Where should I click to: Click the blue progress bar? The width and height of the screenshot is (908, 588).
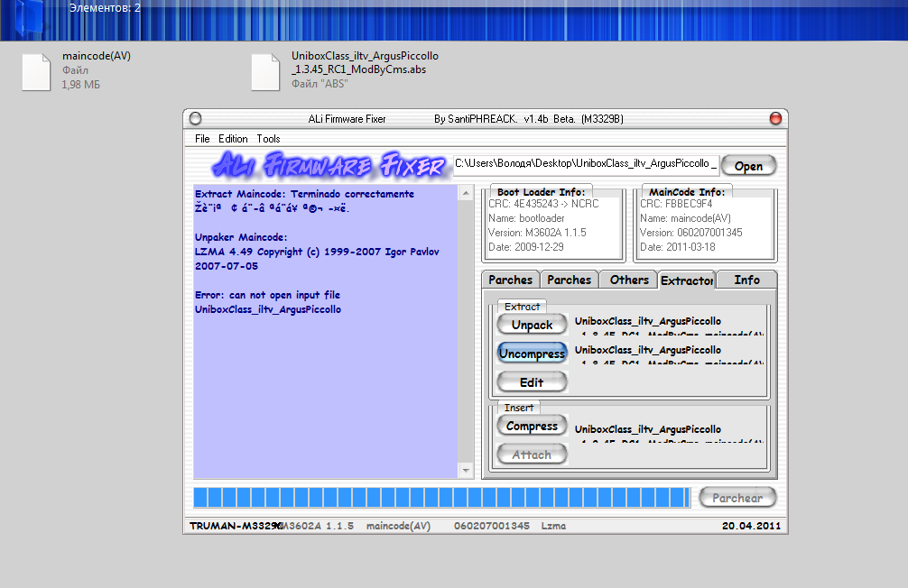tap(442, 498)
